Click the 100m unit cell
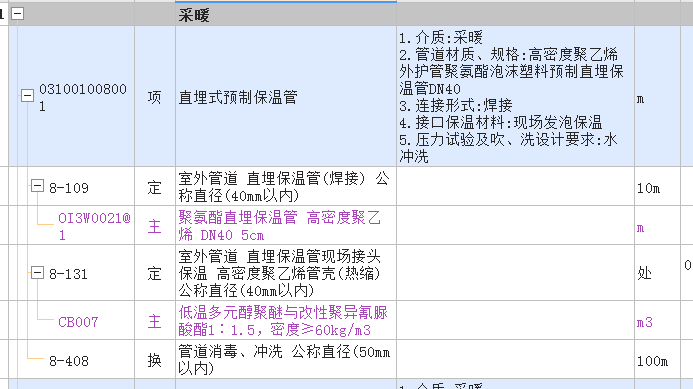Screen dimensions: 693x389 657,359
